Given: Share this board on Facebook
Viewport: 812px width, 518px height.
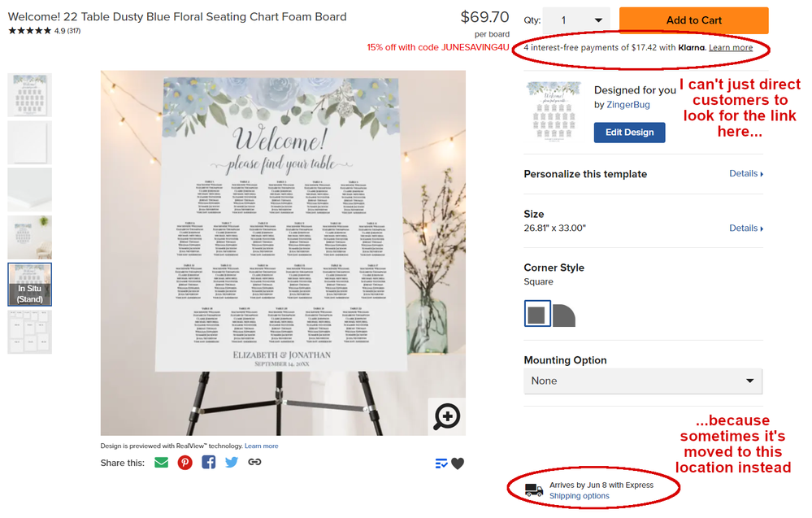Looking at the screenshot, I should (x=209, y=463).
